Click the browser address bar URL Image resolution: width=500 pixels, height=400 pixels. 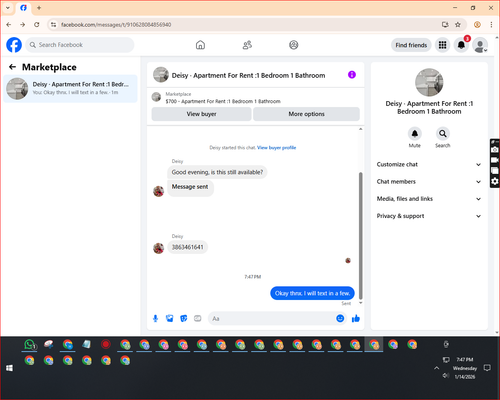pos(116,25)
